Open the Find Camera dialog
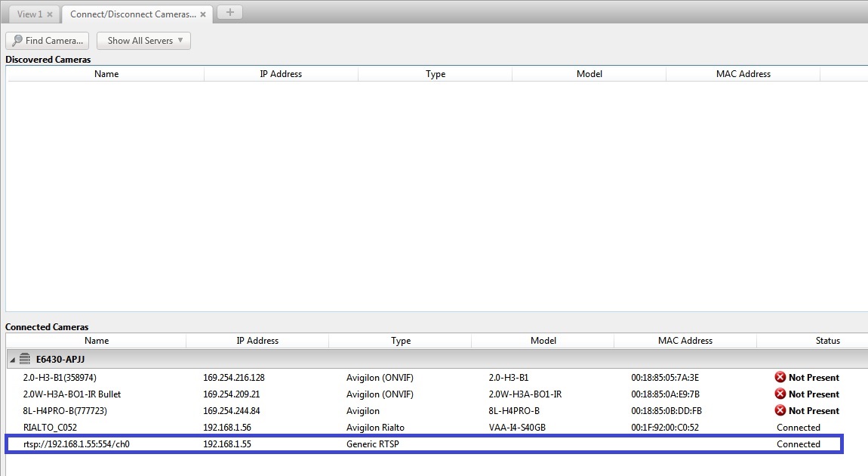This screenshot has width=868, height=476. 47,41
